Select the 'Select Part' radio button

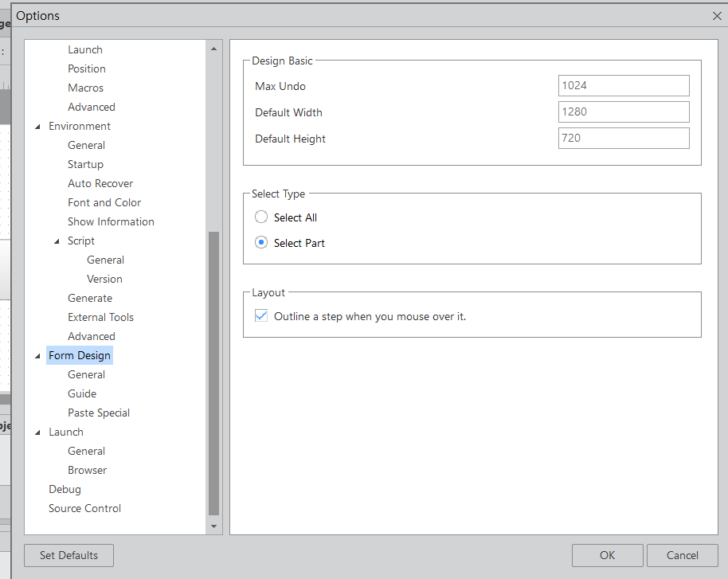[x=261, y=242]
